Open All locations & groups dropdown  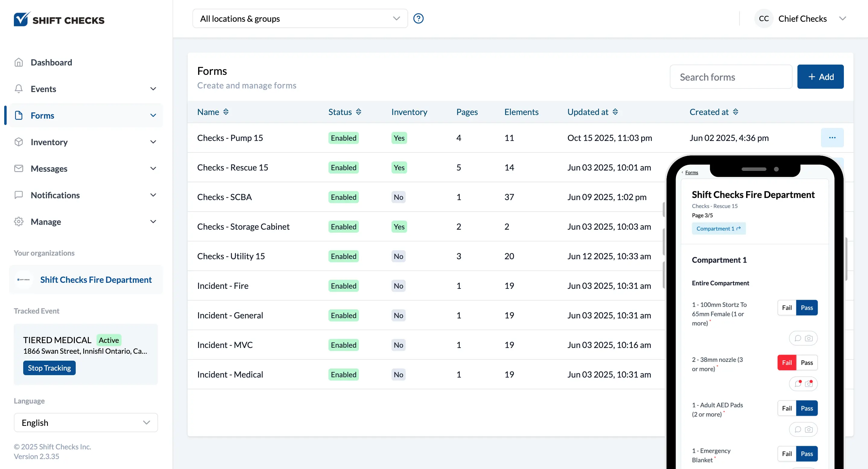tap(299, 18)
